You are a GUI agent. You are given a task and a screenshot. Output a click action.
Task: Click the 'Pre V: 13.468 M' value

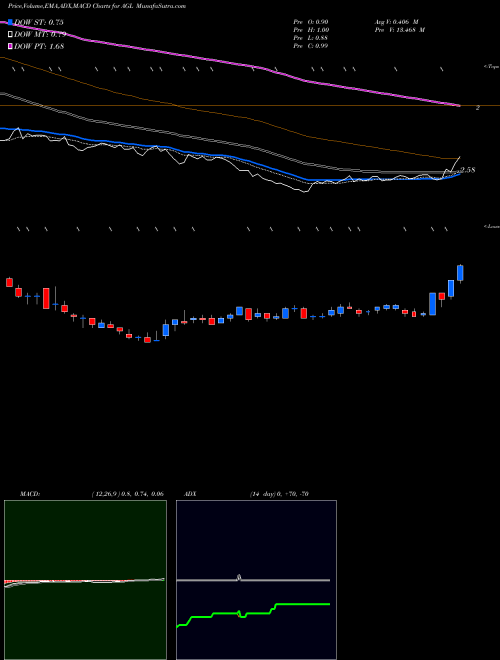[400, 30]
